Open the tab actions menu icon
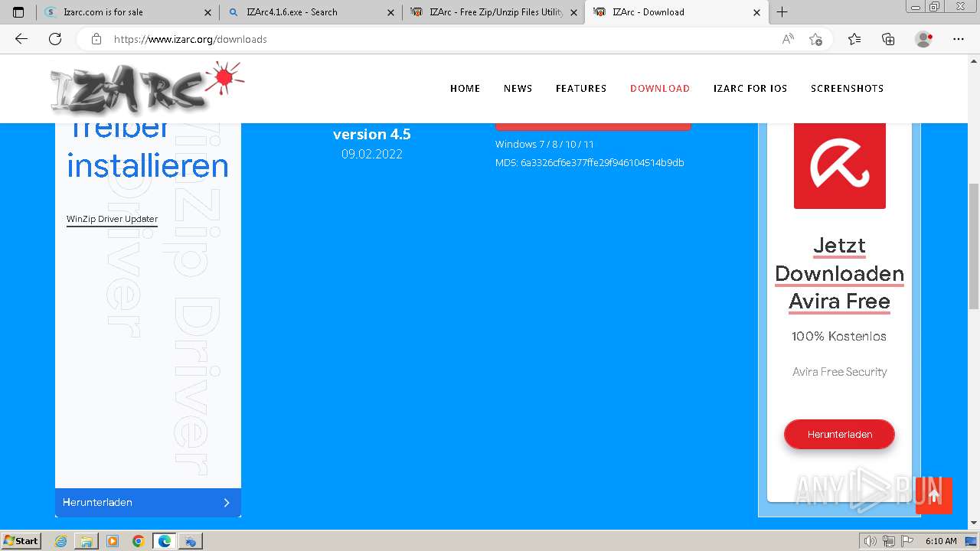 tap(18, 12)
